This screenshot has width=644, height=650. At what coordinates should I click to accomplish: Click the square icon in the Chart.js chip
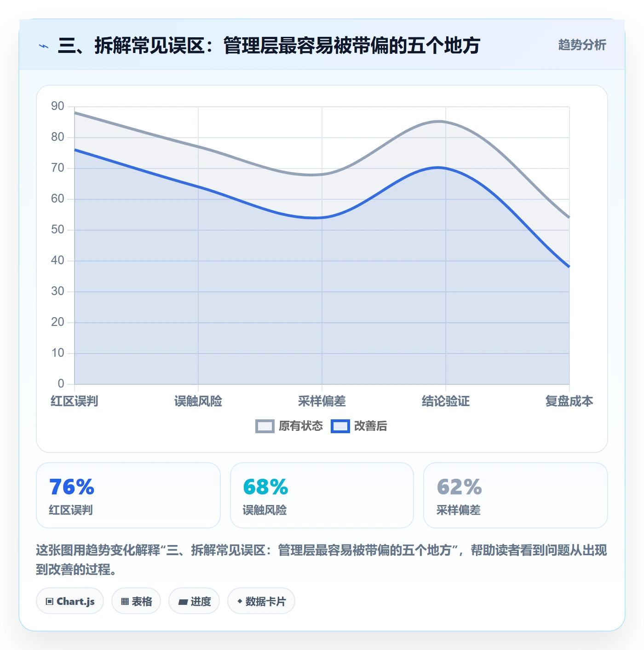pyautogui.click(x=50, y=602)
